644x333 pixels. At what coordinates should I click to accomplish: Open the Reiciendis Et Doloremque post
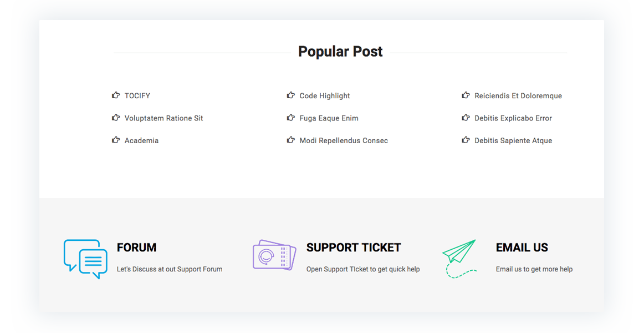(518, 96)
